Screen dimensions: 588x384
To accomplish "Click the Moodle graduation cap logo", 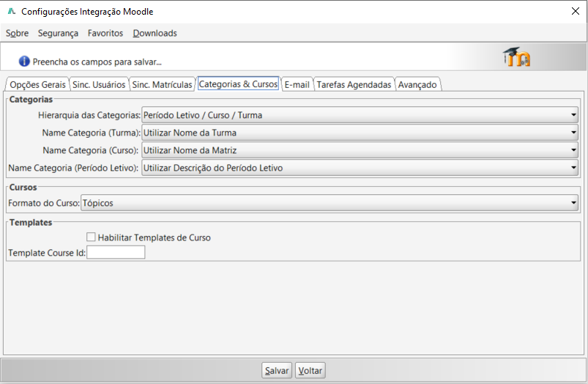I will pos(516,56).
